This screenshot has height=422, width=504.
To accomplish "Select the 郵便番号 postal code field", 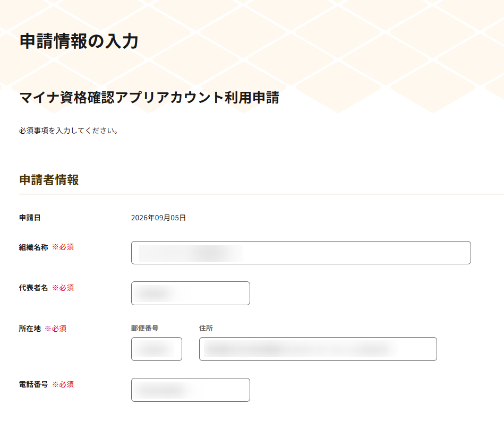I will [x=157, y=349].
